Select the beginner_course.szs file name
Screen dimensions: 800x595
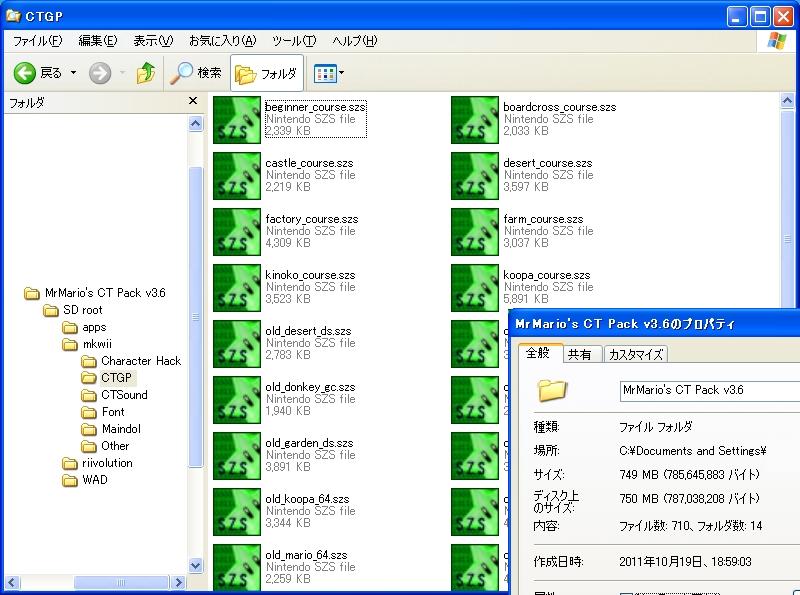tap(315, 107)
